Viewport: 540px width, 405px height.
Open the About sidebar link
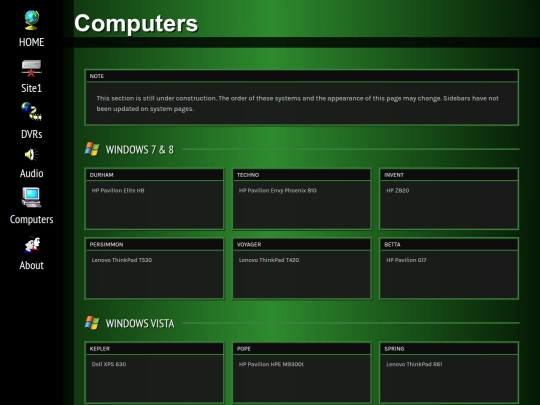point(31,265)
